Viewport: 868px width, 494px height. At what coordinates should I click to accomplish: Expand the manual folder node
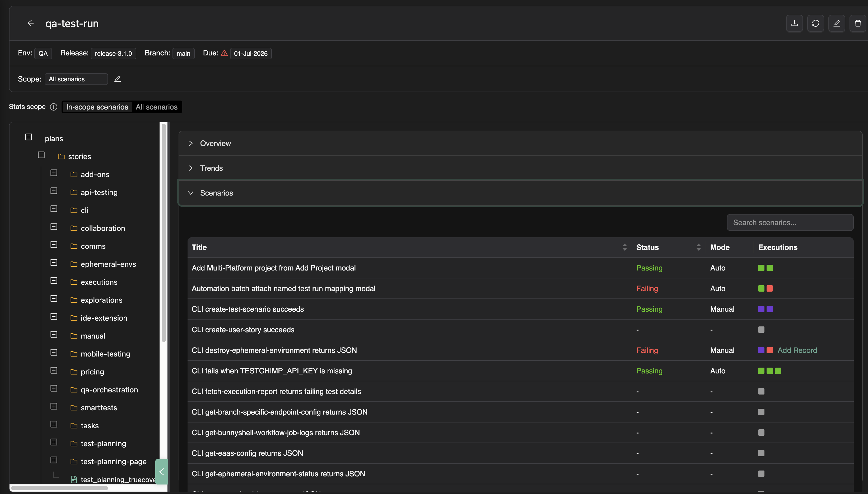tap(54, 335)
